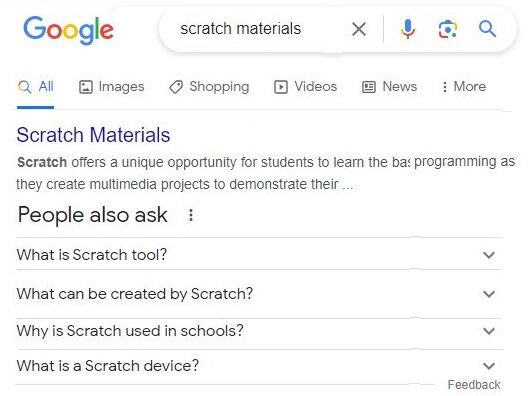Select the All results tab

[x=36, y=87]
